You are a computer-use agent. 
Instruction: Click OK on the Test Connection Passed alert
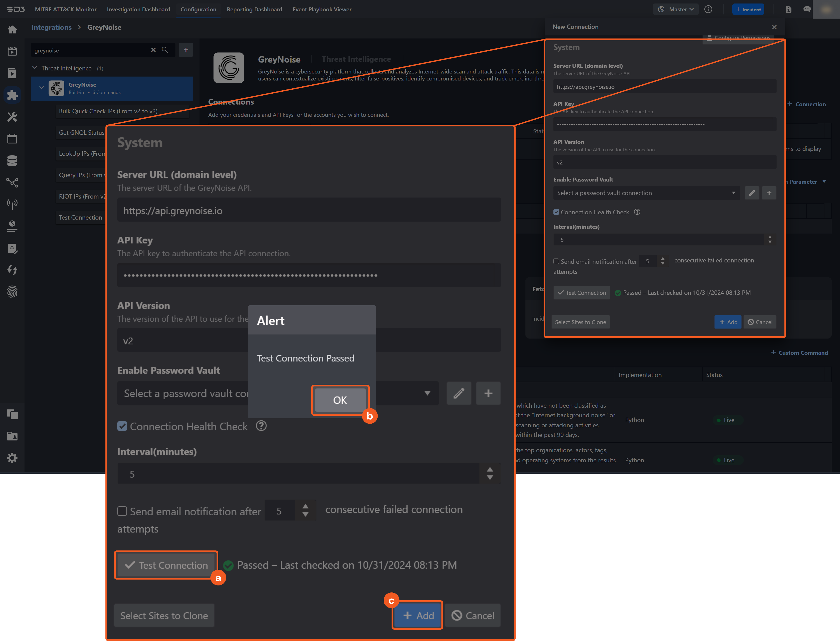click(x=340, y=400)
